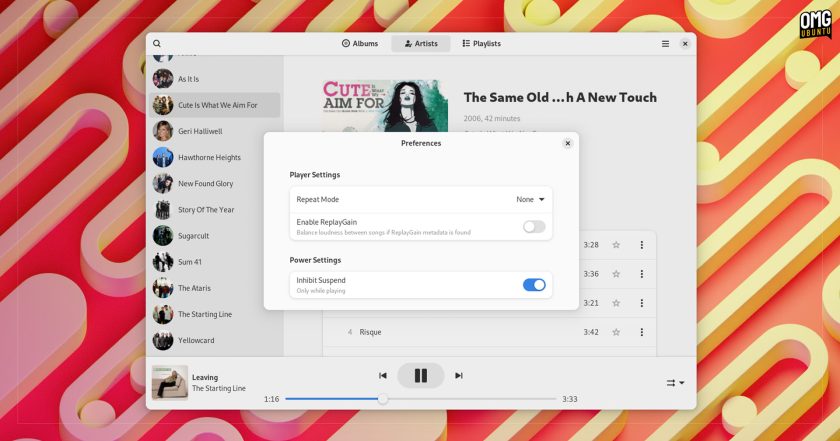This screenshot has height=441, width=840.
Task: Click the Sugarcult artist avatar
Action: pyautogui.click(x=163, y=236)
